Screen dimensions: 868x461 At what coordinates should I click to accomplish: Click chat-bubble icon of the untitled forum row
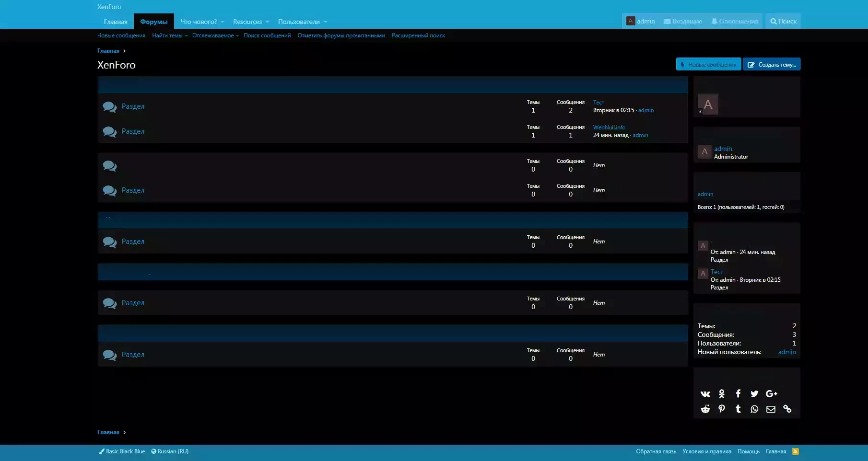[110, 166]
